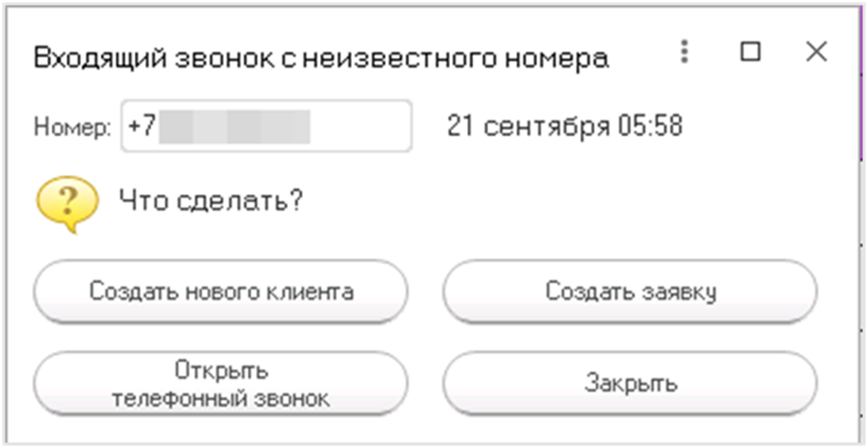Close the dialog with the X icon

(x=816, y=53)
